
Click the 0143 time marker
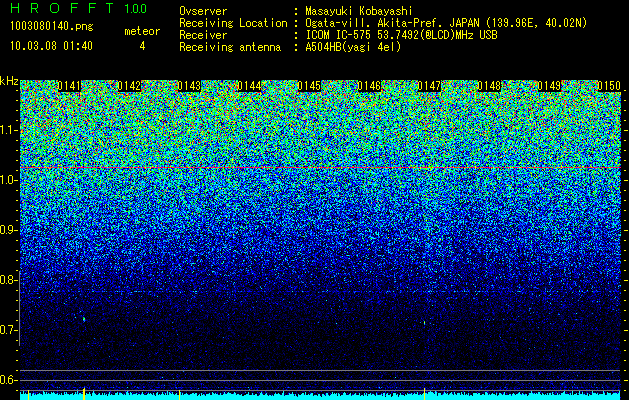(189, 86)
